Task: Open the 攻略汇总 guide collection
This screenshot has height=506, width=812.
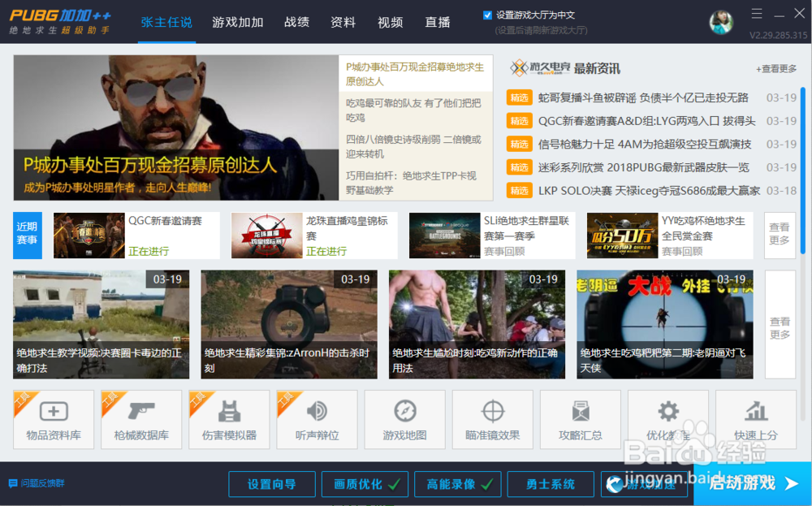Action: [x=580, y=420]
